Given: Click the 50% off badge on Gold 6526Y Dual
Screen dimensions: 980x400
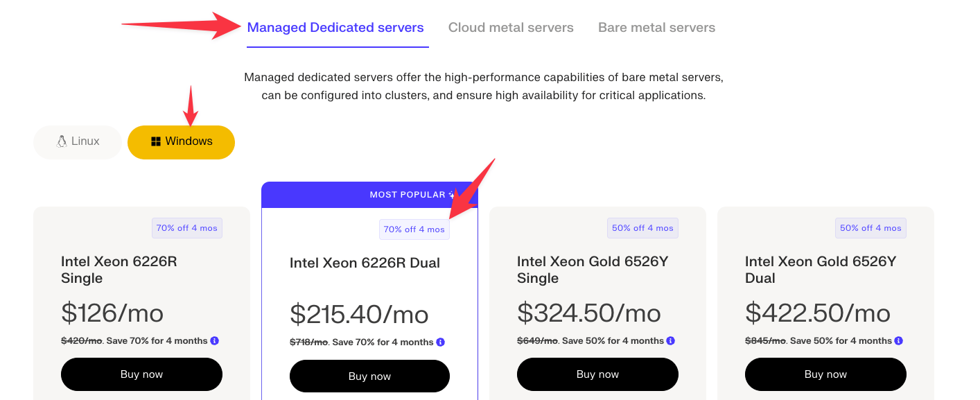Looking at the screenshot, I should coord(870,227).
